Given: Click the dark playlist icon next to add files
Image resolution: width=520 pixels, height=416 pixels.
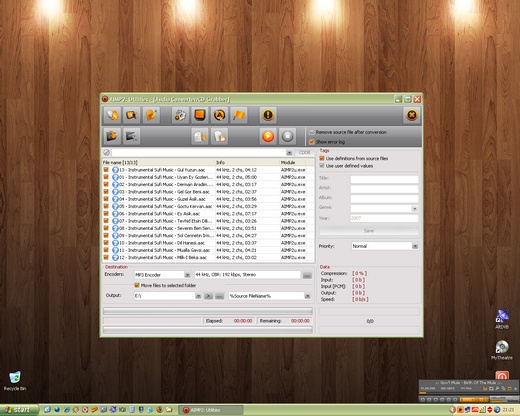Looking at the screenshot, I should (132, 136).
